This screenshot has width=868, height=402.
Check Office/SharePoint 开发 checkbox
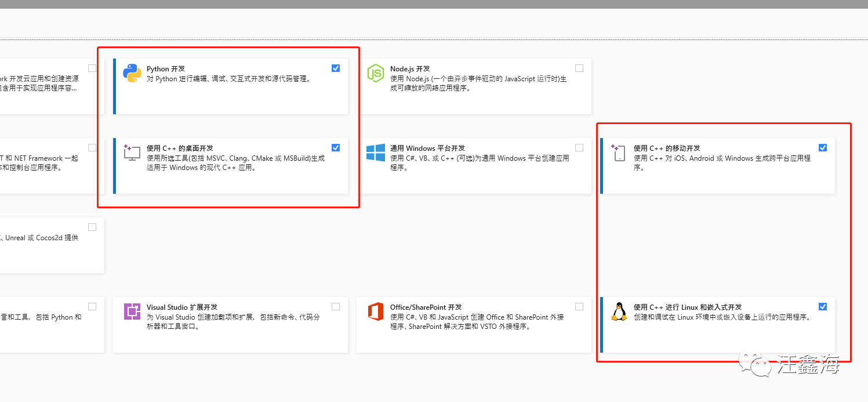(579, 306)
